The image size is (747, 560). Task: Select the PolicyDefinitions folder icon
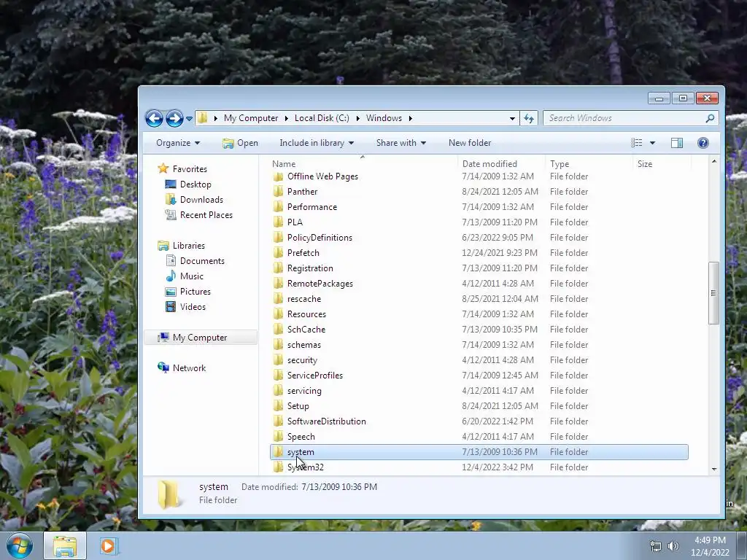click(x=278, y=238)
